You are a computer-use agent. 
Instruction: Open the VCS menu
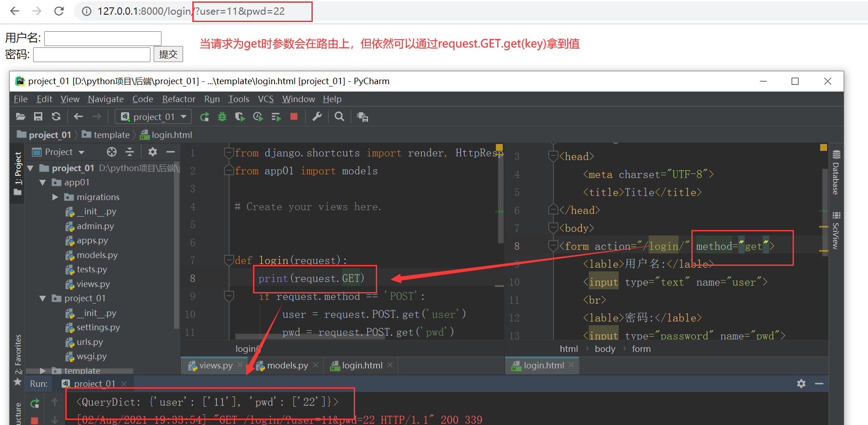tap(266, 99)
